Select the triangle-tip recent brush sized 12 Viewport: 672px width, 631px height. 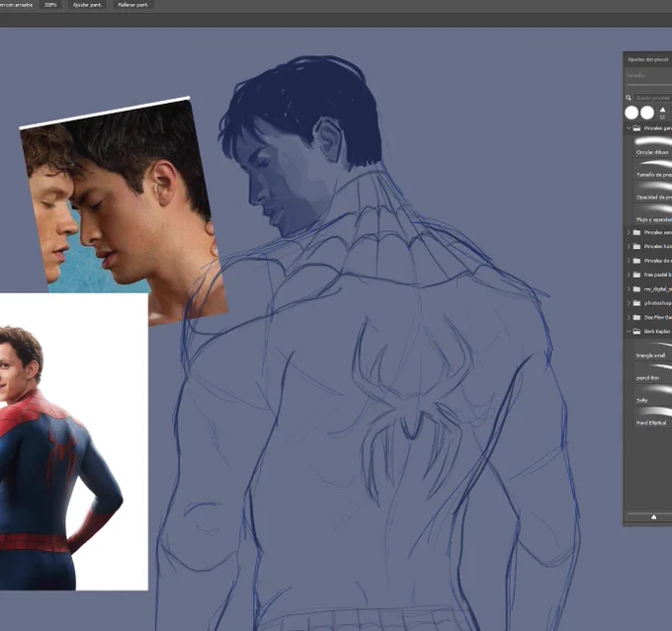[x=662, y=113]
